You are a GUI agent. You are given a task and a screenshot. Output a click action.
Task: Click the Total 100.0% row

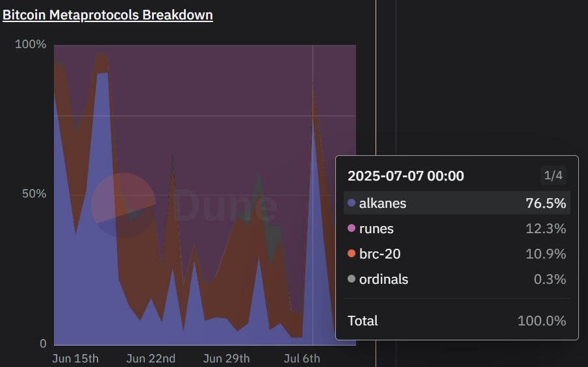click(x=457, y=320)
